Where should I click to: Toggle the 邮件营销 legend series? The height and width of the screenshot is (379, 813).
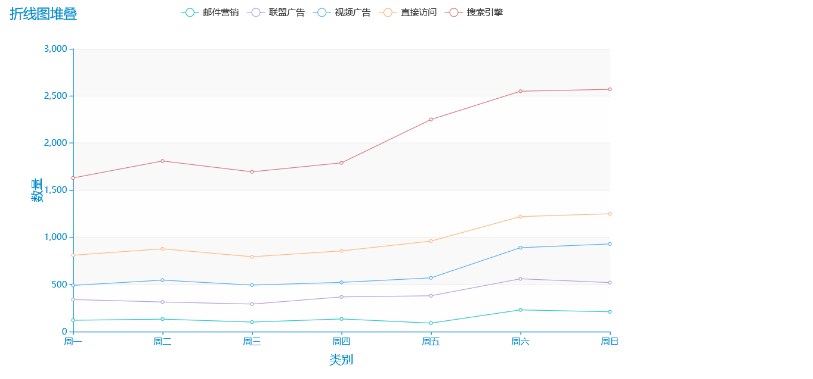tap(211, 12)
